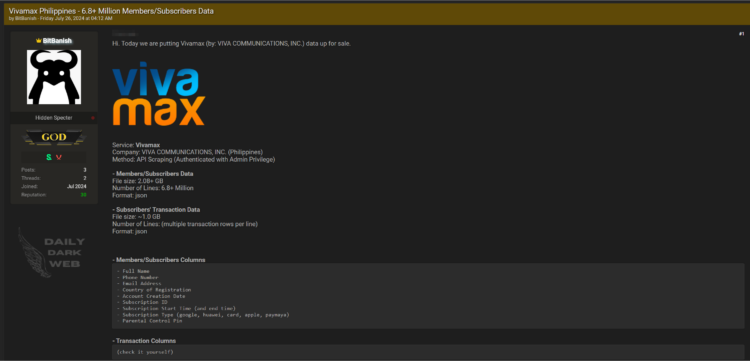Click the Subscribers' Transaction Data heading
Viewport: 750px width, 361px height.
click(x=156, y=209)
